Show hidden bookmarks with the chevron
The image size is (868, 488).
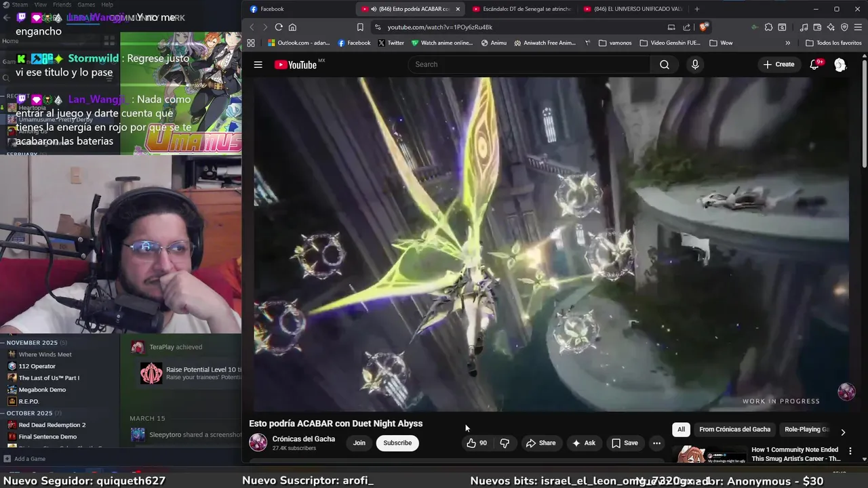pos(787,43)
